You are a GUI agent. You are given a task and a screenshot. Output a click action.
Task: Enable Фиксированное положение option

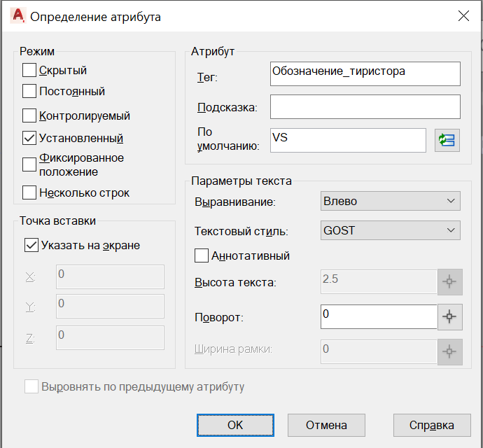coord(29,164)
